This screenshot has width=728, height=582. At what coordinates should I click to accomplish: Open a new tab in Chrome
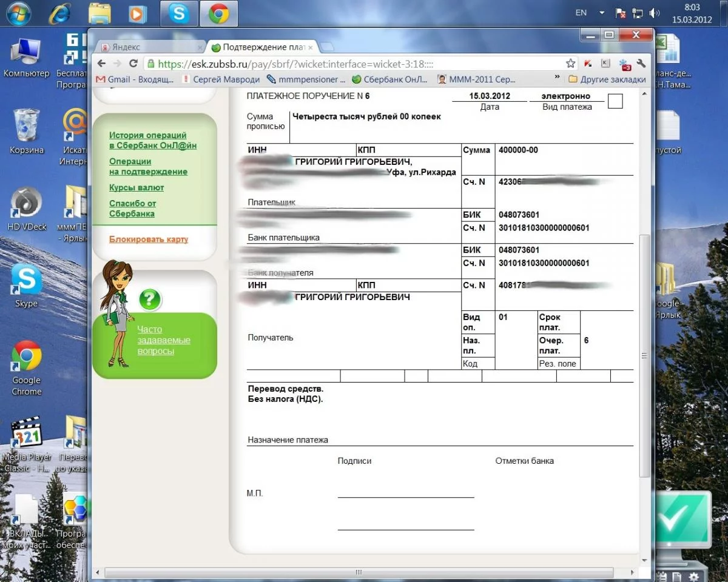pos(327,47)
